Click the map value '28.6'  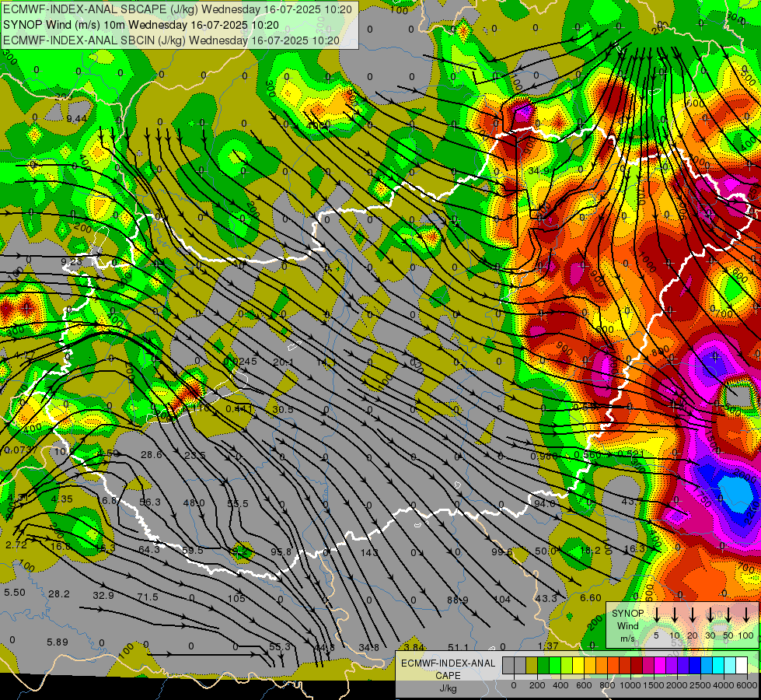151,455
